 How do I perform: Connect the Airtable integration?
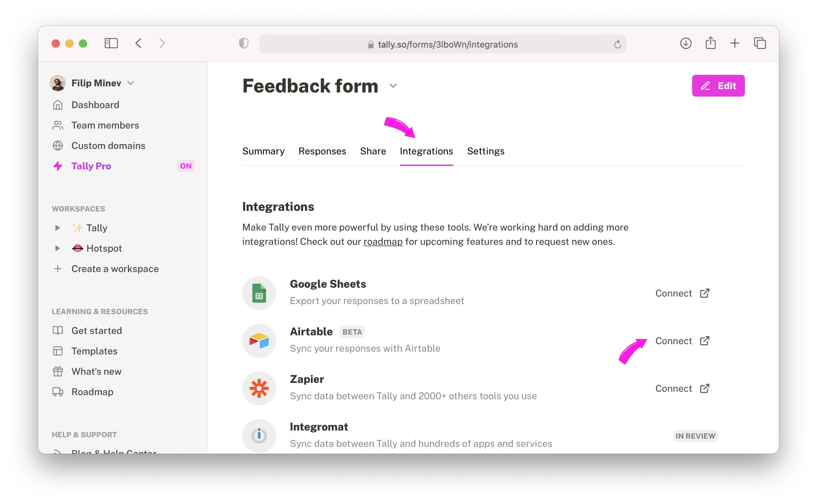click(x=682, y=341)
